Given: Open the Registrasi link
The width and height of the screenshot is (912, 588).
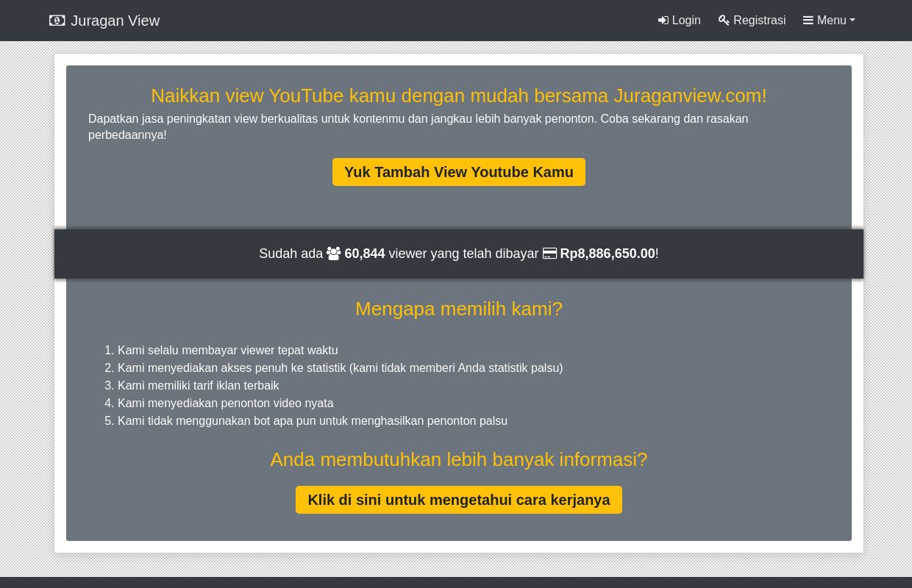Looking at the screenshot, I should point(759,21).
